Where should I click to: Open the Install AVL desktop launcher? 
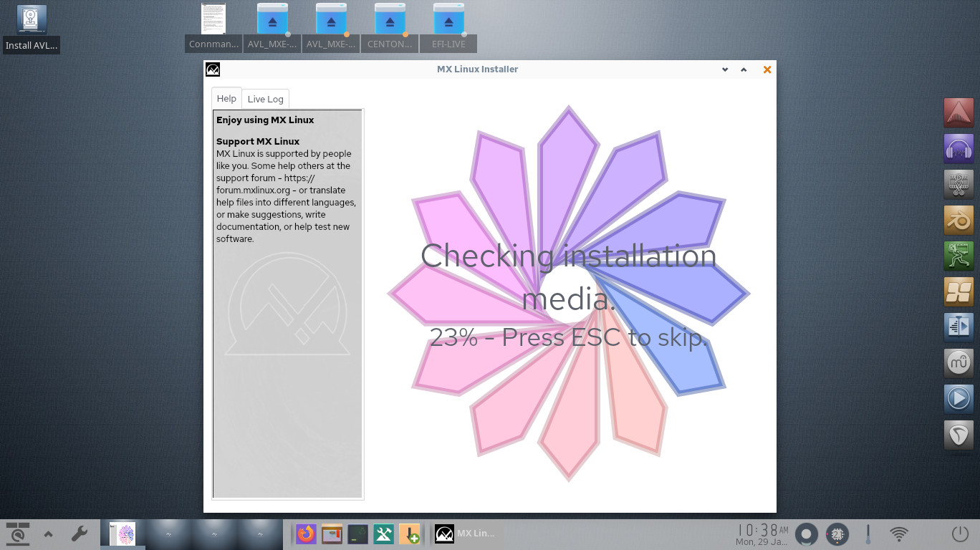point(31,29)
